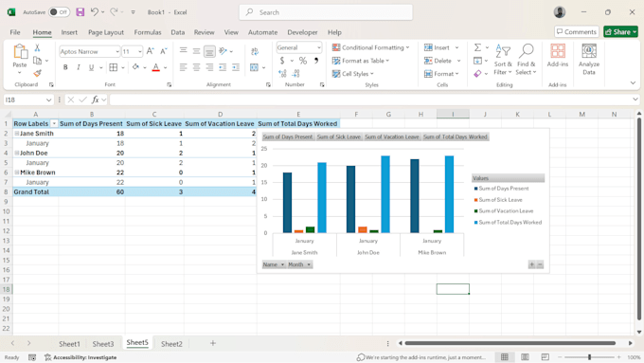Activate the Format Painter brush
The image size is (644, 363).
point(37,73)
